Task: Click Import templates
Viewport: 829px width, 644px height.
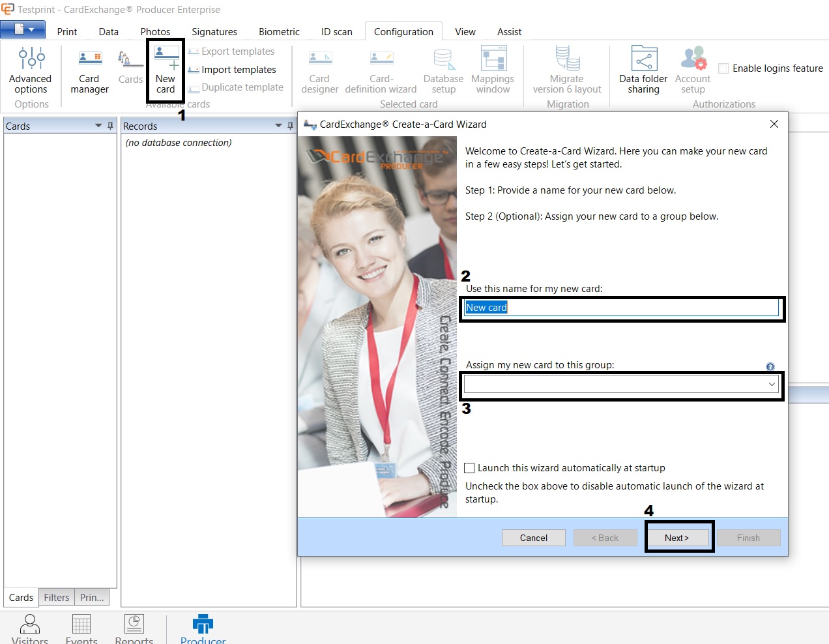Action: 232,70
